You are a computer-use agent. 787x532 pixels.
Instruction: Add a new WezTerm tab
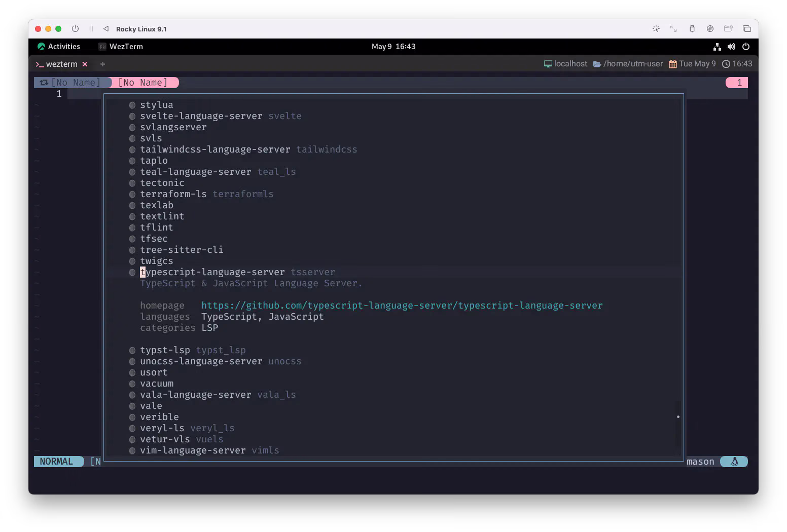(x=102, y=64)
